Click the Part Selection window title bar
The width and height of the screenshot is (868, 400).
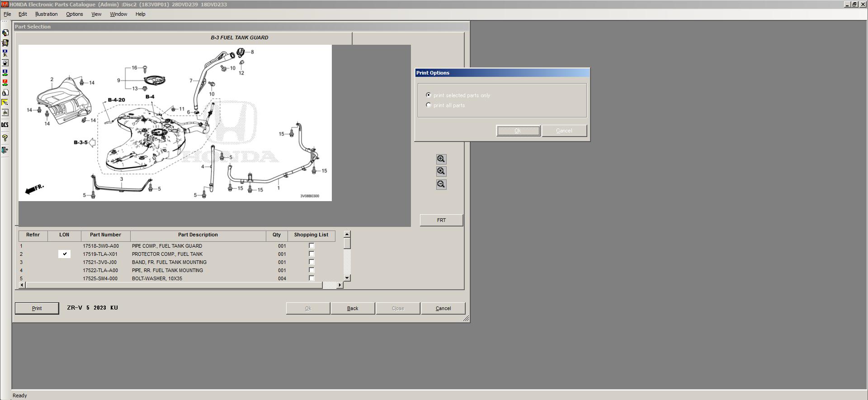pos(241,27)
